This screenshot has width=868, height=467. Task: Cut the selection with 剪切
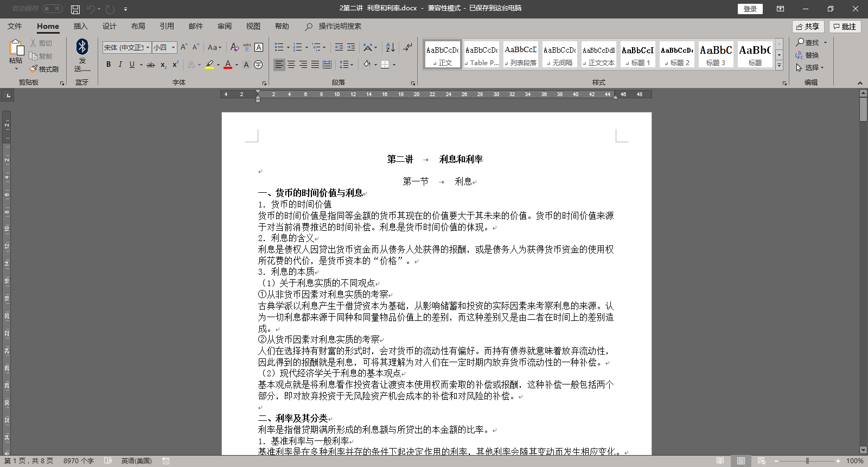coord(41,43)
